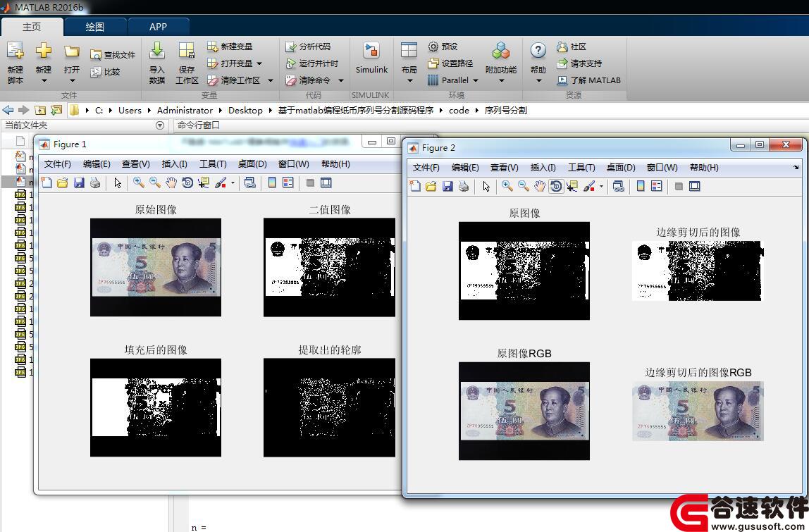Viewport: 809px width, 532px height.
Task: Open the Brush tool dropdown in Figure 1
Action: (x=233, y=183)
